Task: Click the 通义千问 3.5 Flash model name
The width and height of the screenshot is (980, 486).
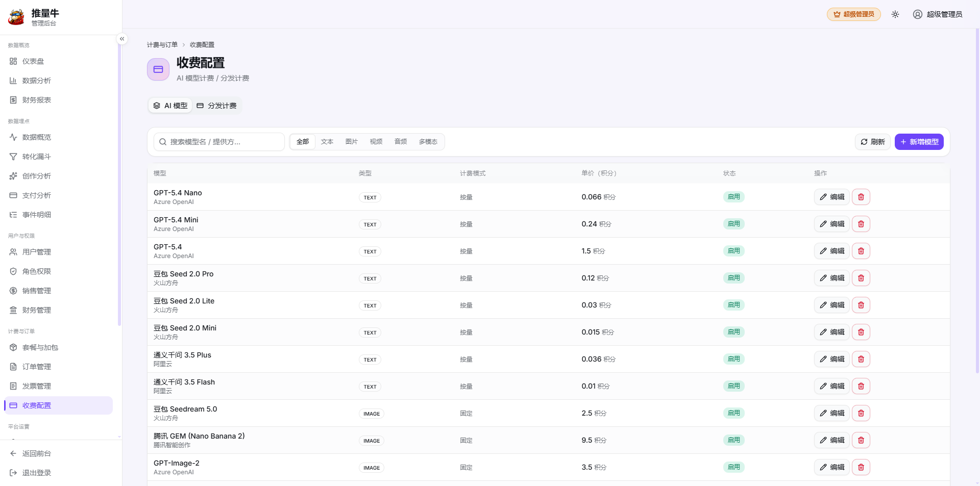Action: 184,382
